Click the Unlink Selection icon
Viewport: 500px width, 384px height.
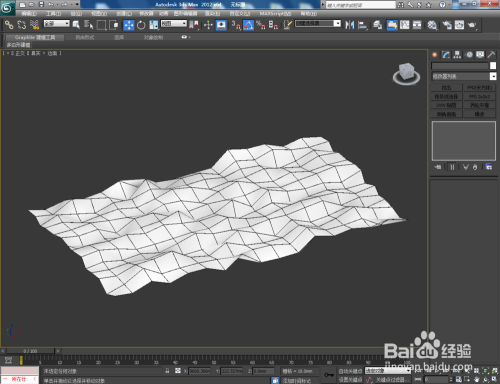[x=21, y=25]
